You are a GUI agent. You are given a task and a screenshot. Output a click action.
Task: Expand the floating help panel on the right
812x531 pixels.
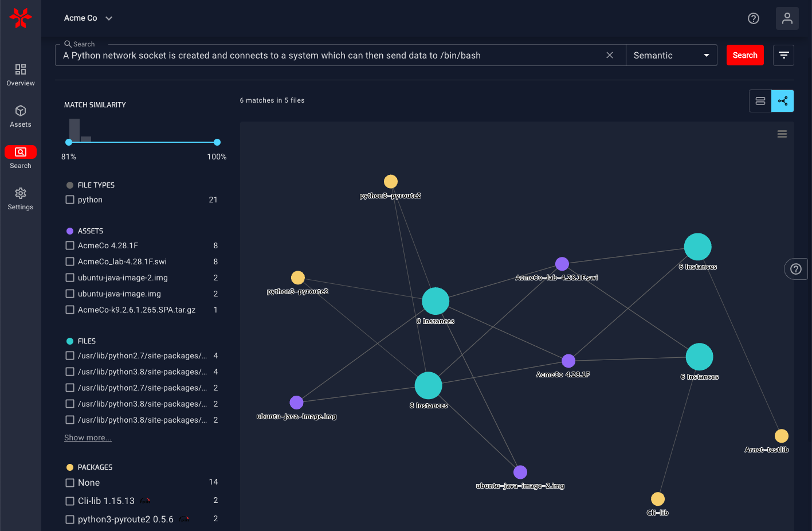click(x=795, y=268)
